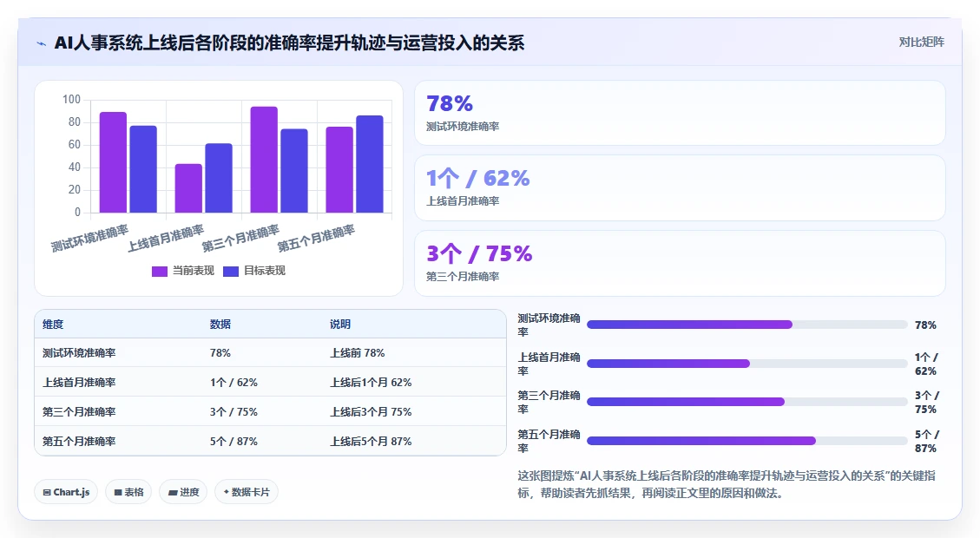This screenshot has height=538, width=980.
Task: Click table cell 上线后3个月 75%
Action: pos(371,412)
